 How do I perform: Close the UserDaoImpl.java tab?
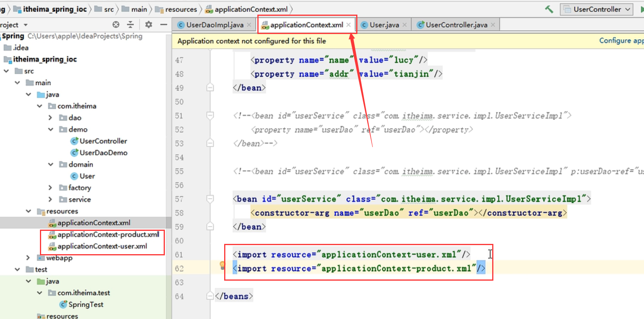coord(249,25)
